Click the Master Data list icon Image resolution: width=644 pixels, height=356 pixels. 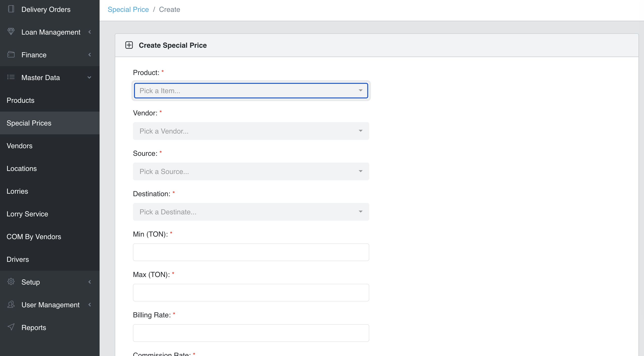pyautogui.click(x=11, y=77)
